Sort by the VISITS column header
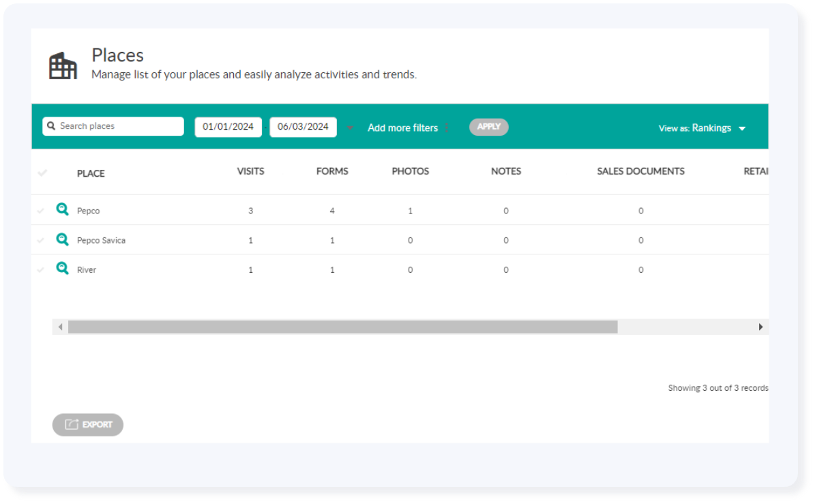Viewport: 815px width, 504px height. tap(250, 171)
